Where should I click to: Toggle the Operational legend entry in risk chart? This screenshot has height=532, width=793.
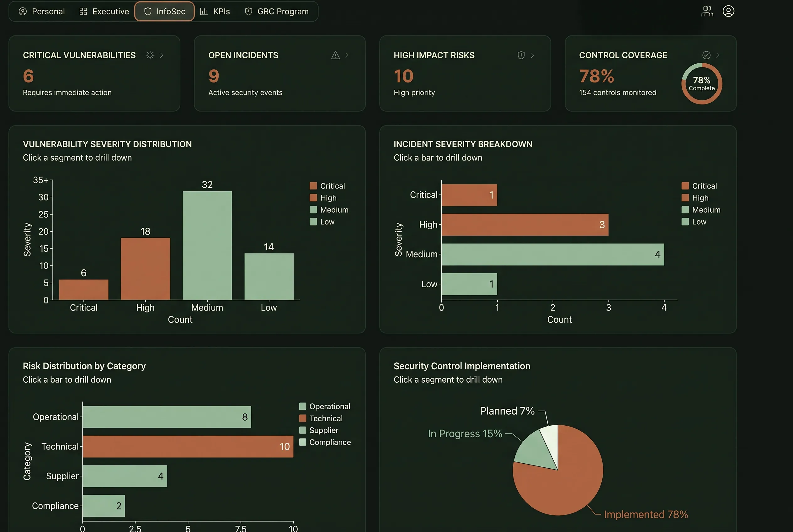325,407
